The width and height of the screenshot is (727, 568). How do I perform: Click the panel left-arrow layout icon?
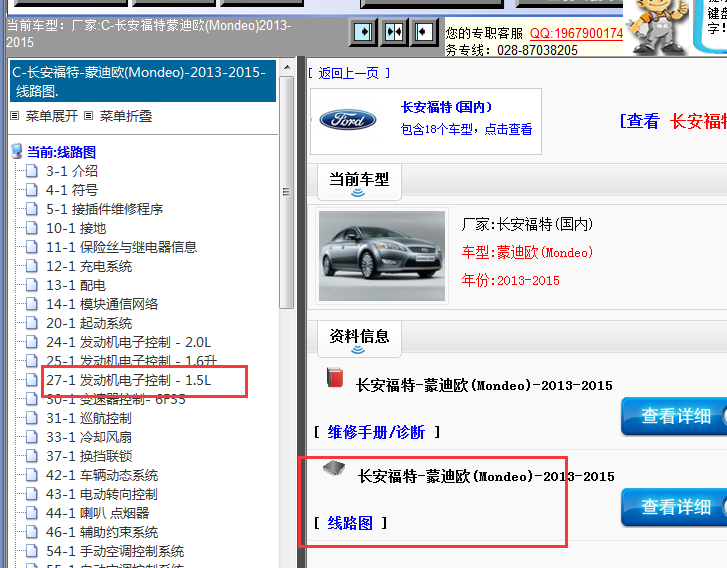click(x=423, y=32)
